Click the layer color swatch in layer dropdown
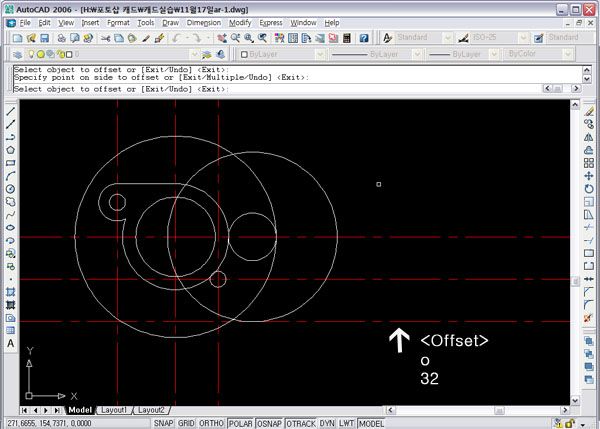The height and width of the screenshot is (429, 600). coord(69,55)
